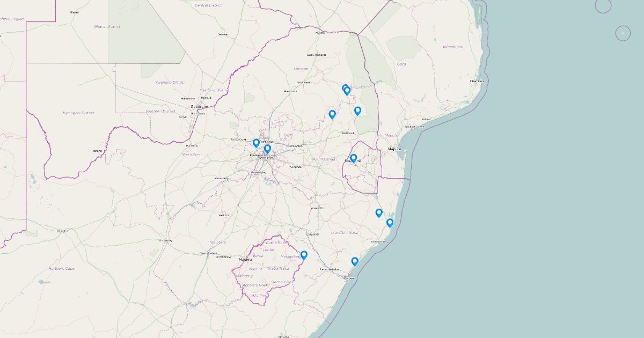Screen dimensions: 644x338
Task: Click the Gaborone city label
Action: 199,107
